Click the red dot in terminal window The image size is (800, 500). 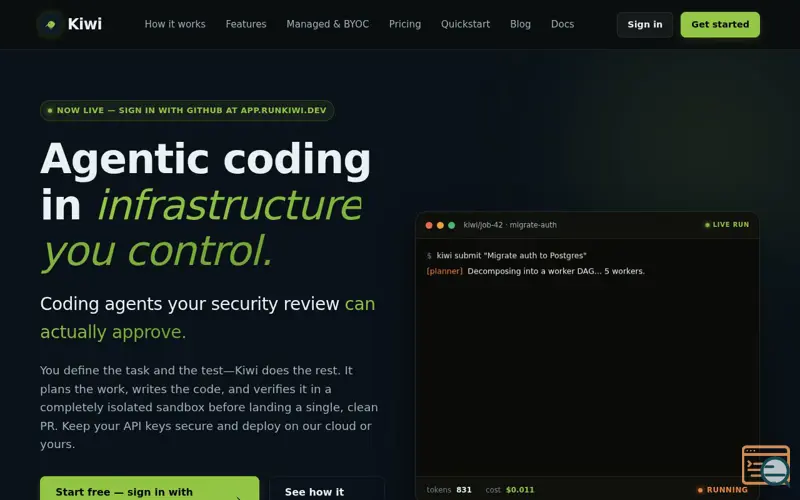[429, 225]
